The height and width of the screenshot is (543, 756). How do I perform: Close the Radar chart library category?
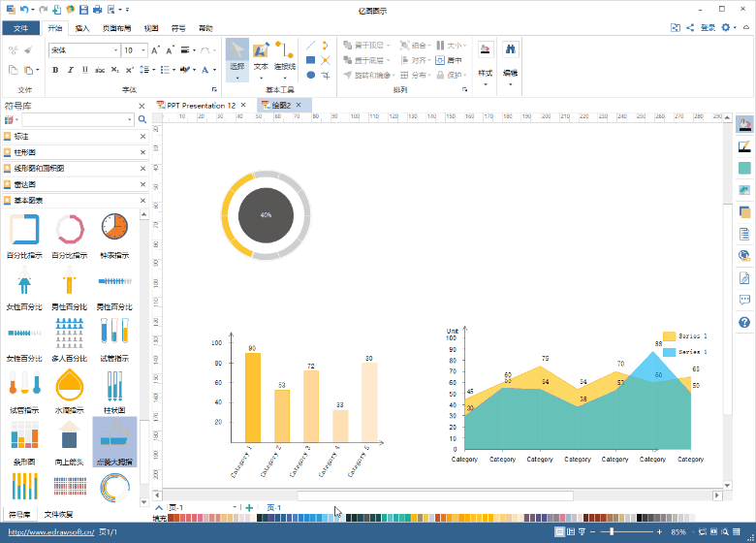tap(142, 184)
